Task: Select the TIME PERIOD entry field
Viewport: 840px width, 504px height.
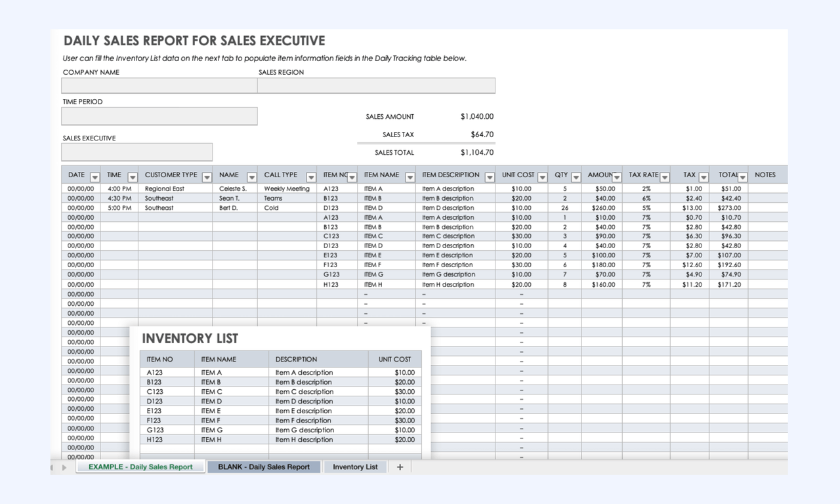Action: 159,116
